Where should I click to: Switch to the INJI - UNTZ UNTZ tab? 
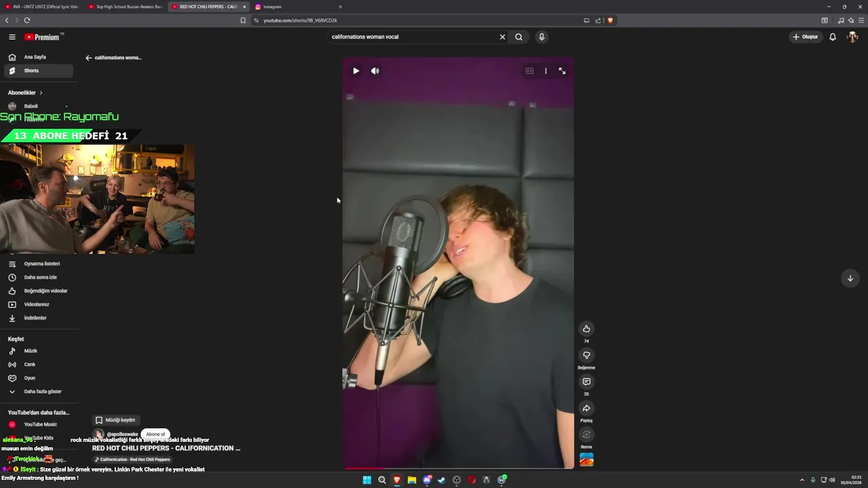coord(41,7)
